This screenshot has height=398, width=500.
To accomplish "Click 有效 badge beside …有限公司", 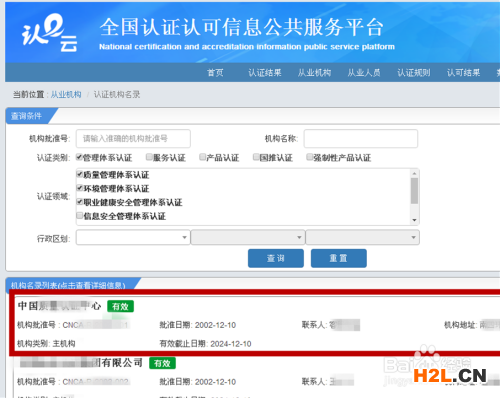I will (x=162, y=363).
